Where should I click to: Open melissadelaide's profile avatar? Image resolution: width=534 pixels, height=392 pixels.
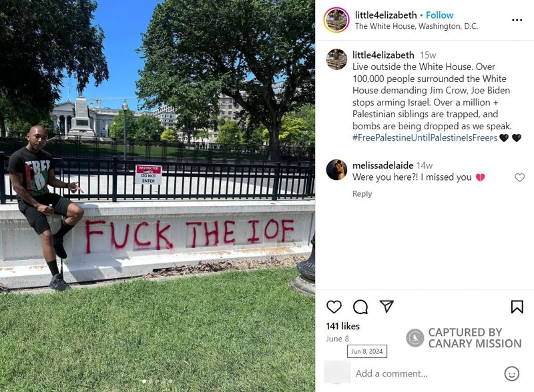(x=336, y=169)
